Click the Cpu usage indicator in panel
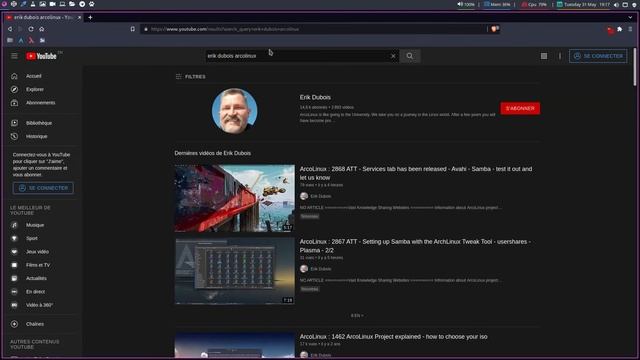Viewport: 640px width, 360px height. click(x=534, y=4)
